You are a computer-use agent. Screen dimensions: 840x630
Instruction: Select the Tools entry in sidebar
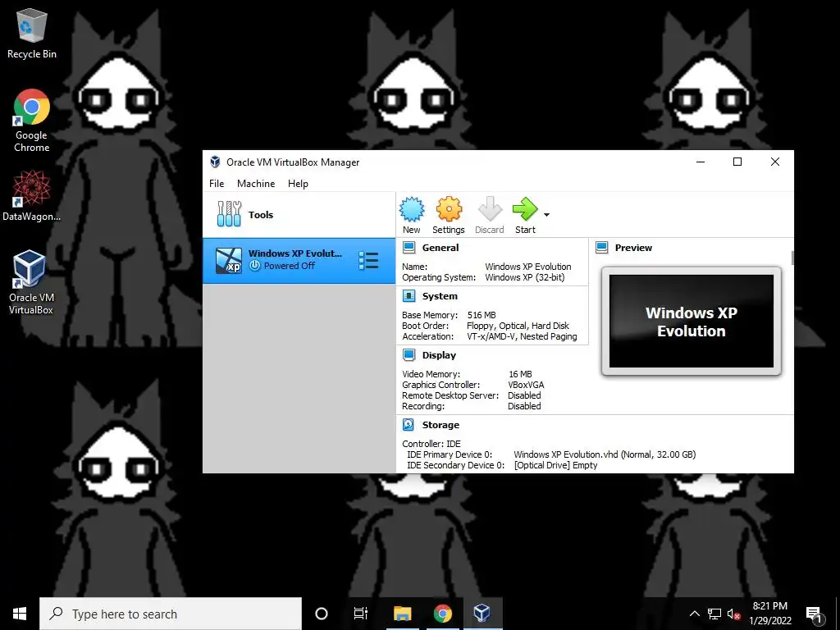point(299,215)
